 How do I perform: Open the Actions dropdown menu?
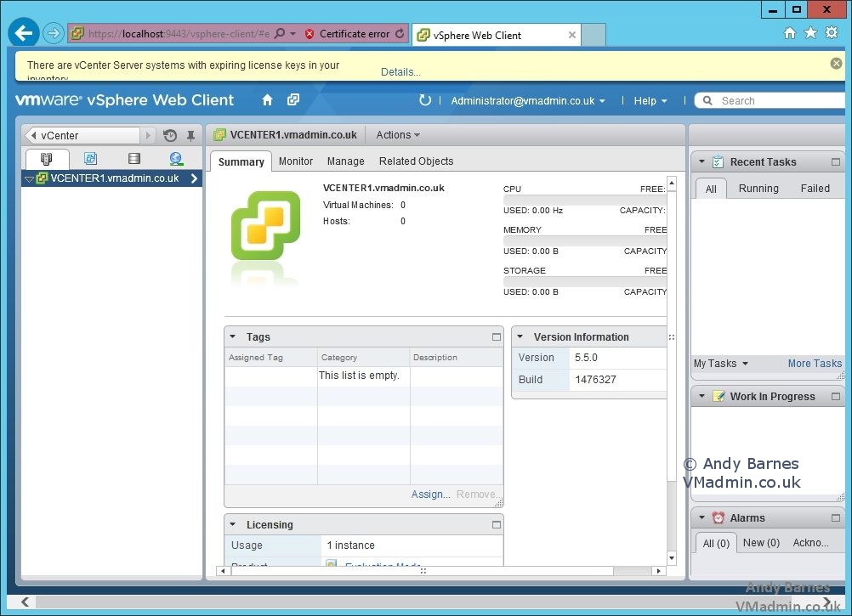coord(397,134)
